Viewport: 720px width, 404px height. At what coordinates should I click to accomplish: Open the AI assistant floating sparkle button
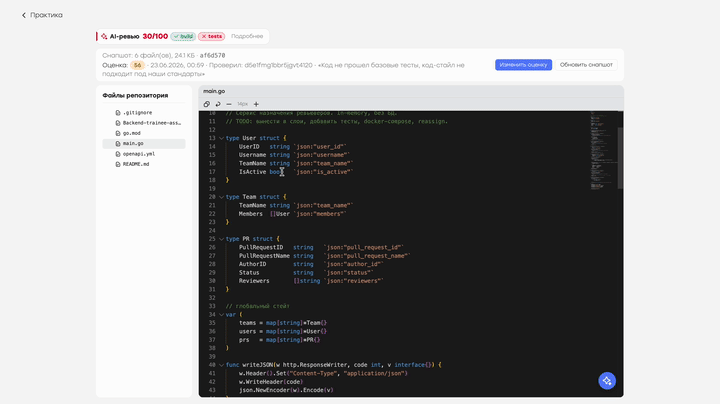pos(607,381)
